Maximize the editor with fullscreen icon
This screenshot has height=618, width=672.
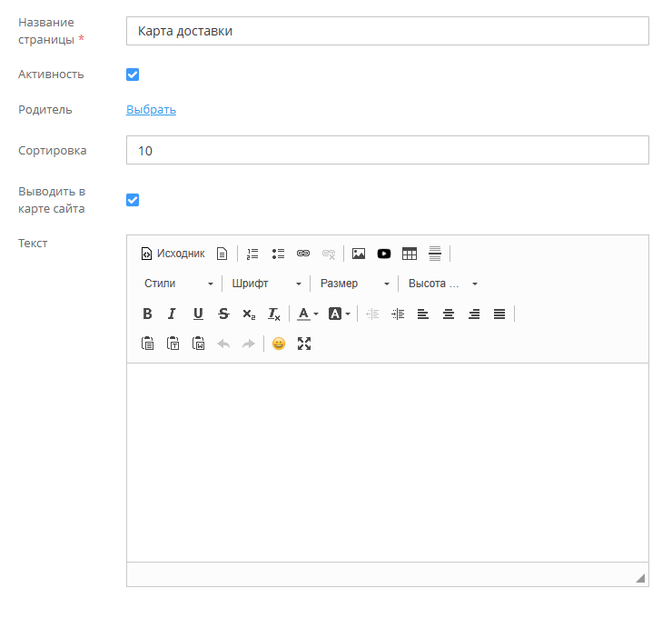coord(304,344)
